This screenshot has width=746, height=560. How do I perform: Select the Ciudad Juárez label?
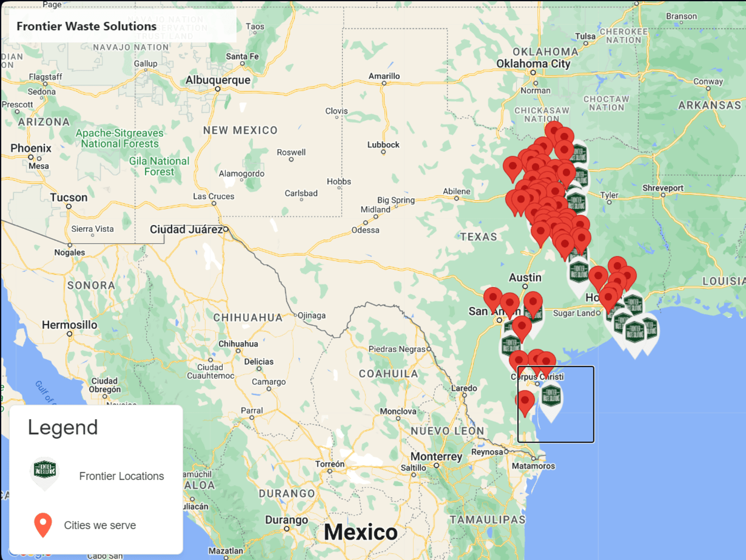[186, 229]
